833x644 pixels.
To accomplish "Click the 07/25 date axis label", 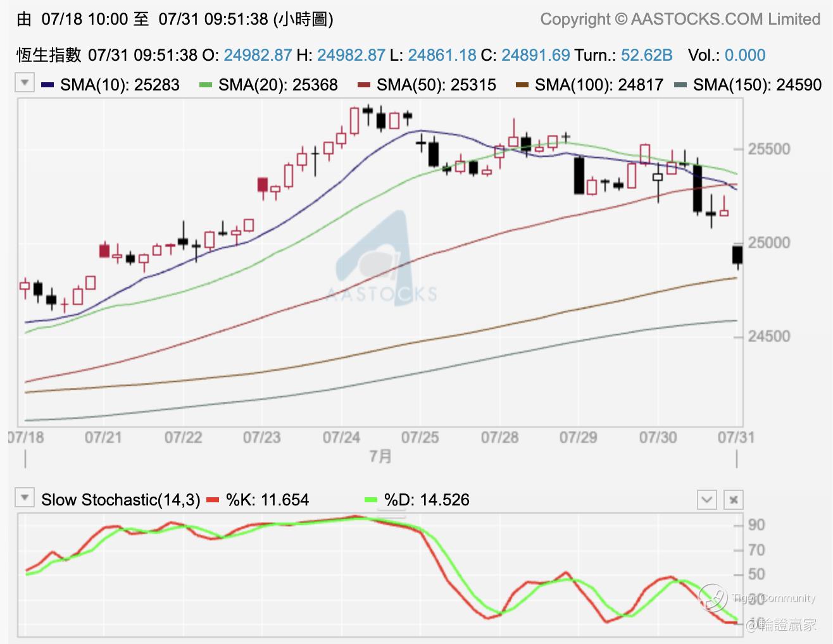I will [x=420, y=437].
